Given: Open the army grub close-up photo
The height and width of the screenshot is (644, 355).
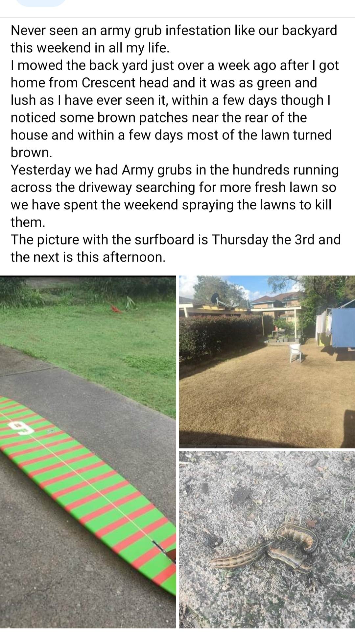Looking at the screenshot, I should [267, 539].
